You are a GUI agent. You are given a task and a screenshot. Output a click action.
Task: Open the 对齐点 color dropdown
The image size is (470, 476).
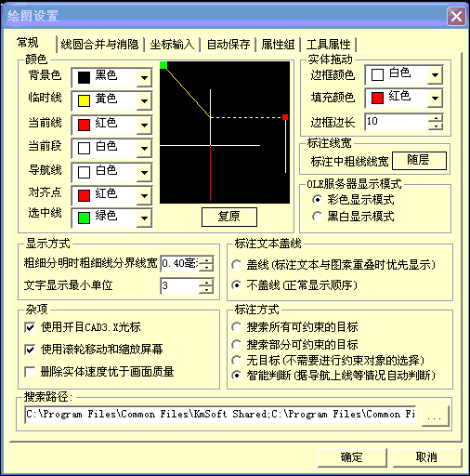point(144,195)
